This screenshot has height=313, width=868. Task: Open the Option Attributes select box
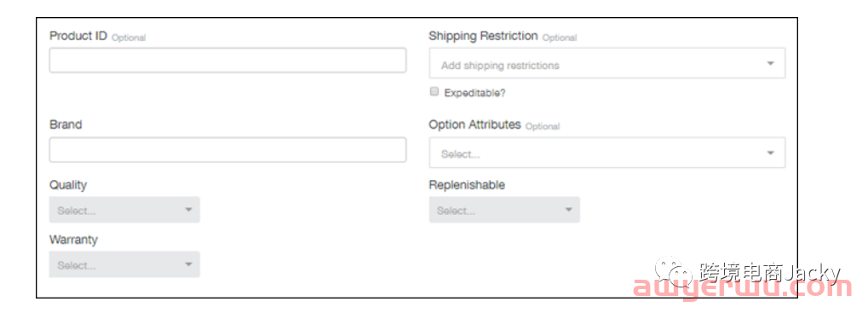[607, 153]
